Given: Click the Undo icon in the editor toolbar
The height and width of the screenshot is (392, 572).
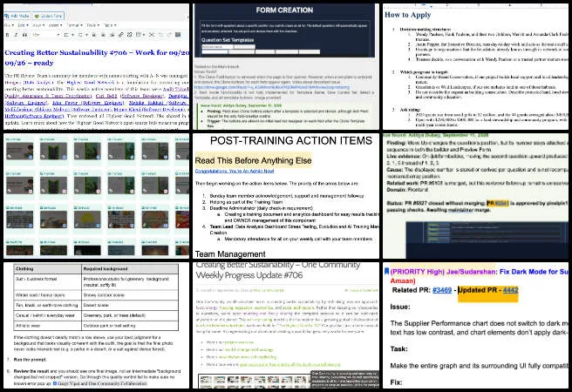Looking at the screenshot, I should point(160,35).
